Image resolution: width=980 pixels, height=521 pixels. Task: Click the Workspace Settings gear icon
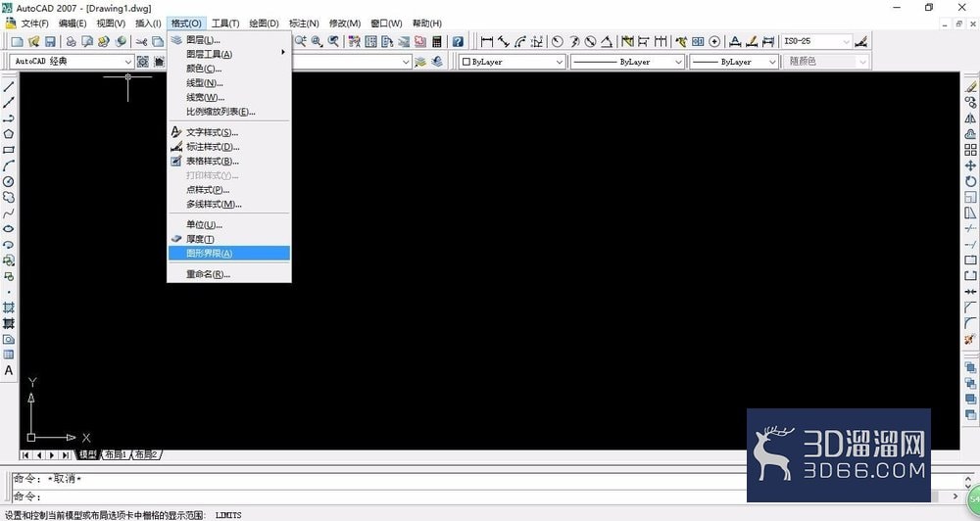click(143, 62)
